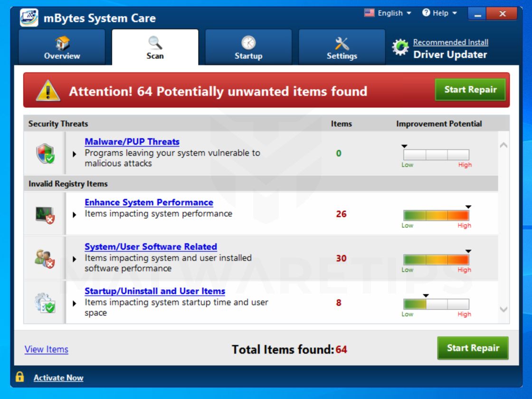The height and width of the screenshot is (399, 532).
Task: Click the Scan magnifying glass icon
Action: 155,43
